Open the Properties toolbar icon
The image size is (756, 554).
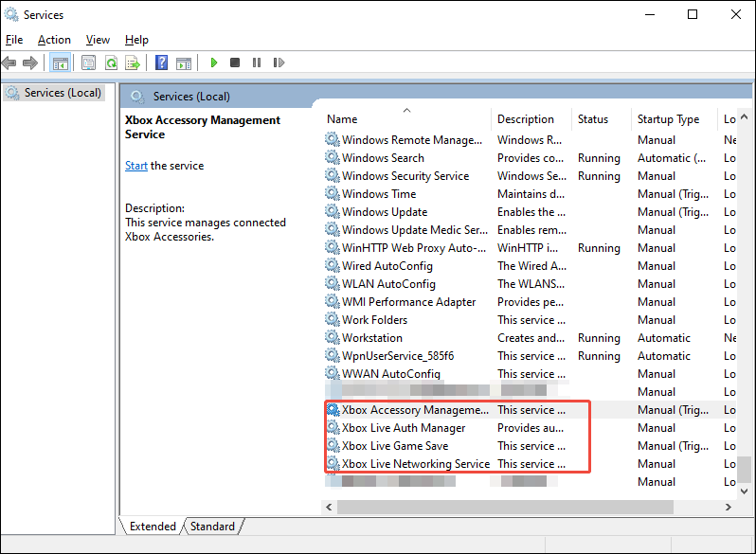88,63
